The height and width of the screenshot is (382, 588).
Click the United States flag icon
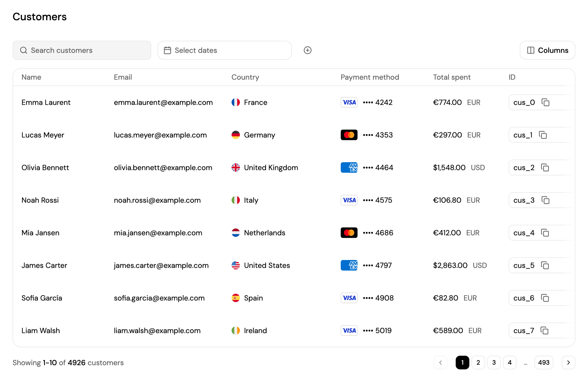pos(236,265)
